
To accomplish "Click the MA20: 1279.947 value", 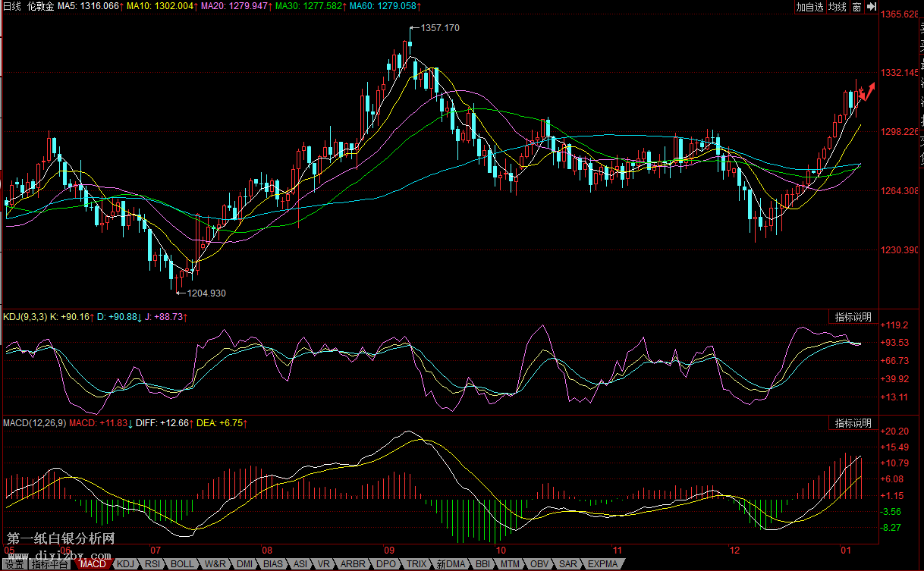I will pyautogui.click(x=234, y=6).
